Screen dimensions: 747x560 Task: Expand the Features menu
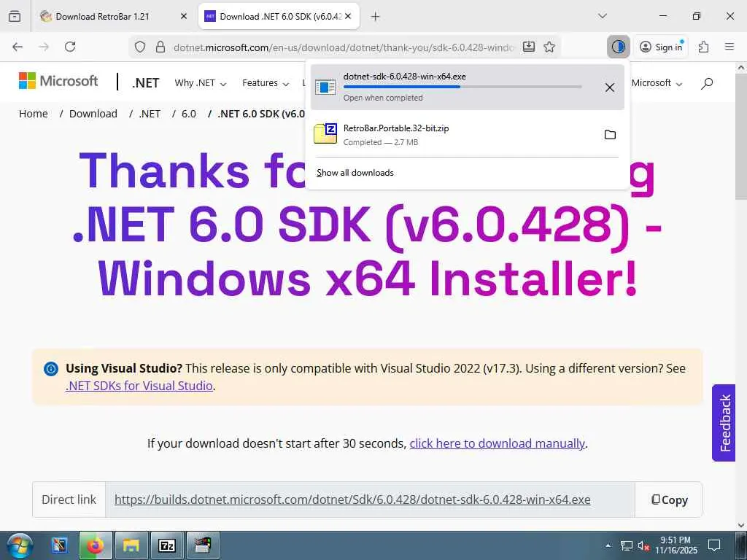click(x=266, y=83)
